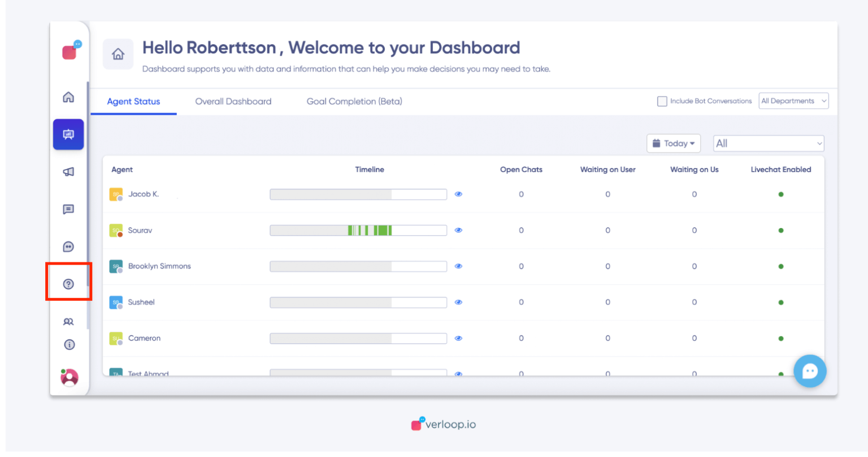
Task: Click the info circle icon in sidebar
Action: (69, 344)
